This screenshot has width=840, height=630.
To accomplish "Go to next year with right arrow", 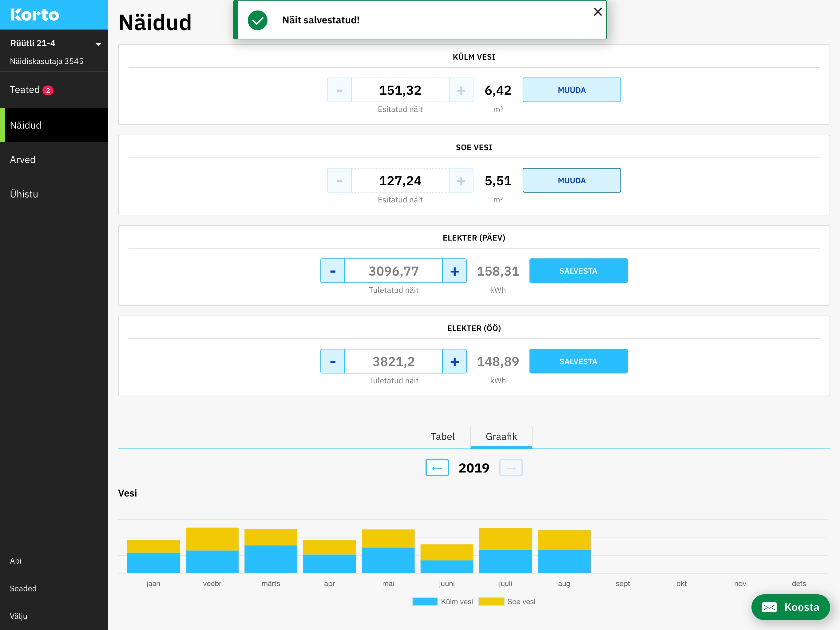I will click(x=511, y=468).
